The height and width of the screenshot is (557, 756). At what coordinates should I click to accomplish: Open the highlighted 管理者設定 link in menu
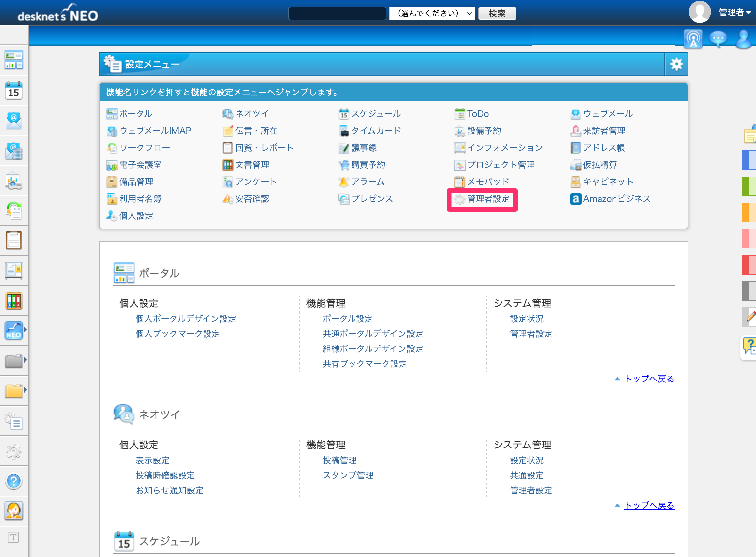pos(488,199)
